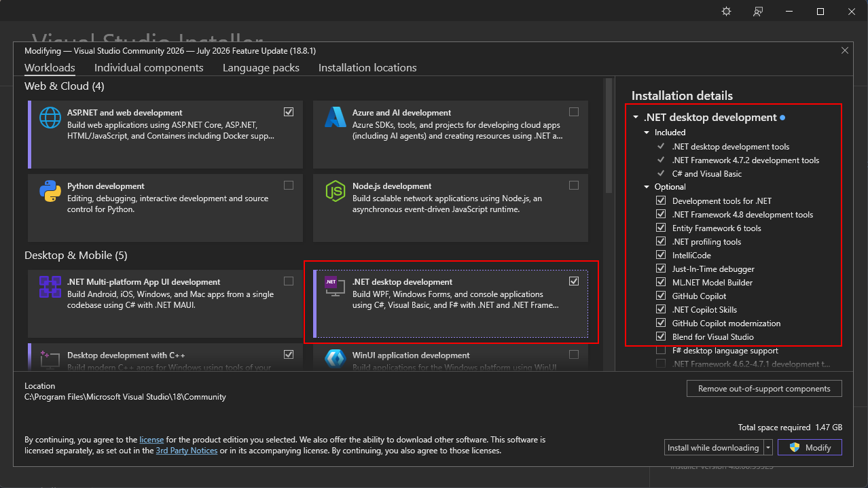This screenshot has height=488, width=868.
Task: Click the ASP.NET globe workload icon
Action: click(x=50, y=118)
